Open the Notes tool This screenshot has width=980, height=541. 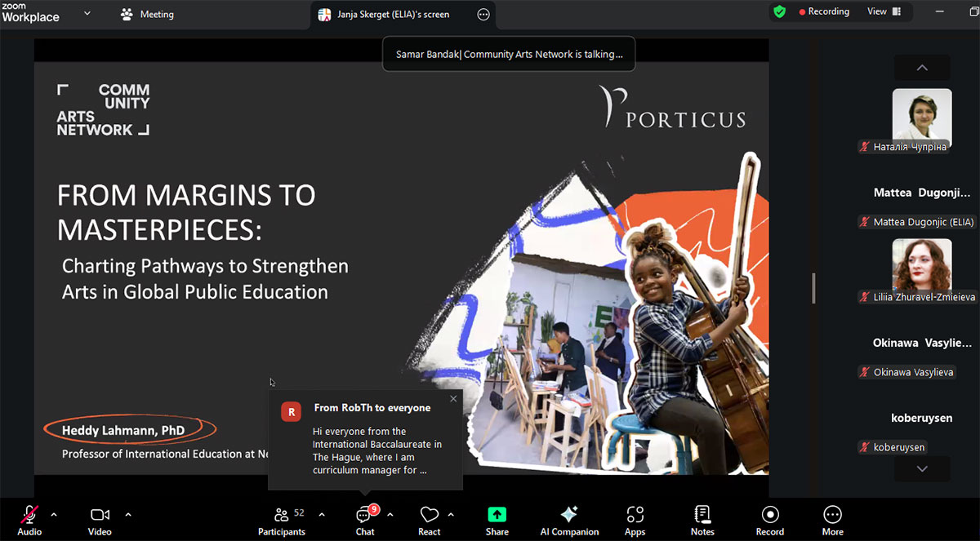[x=702, y=520]
